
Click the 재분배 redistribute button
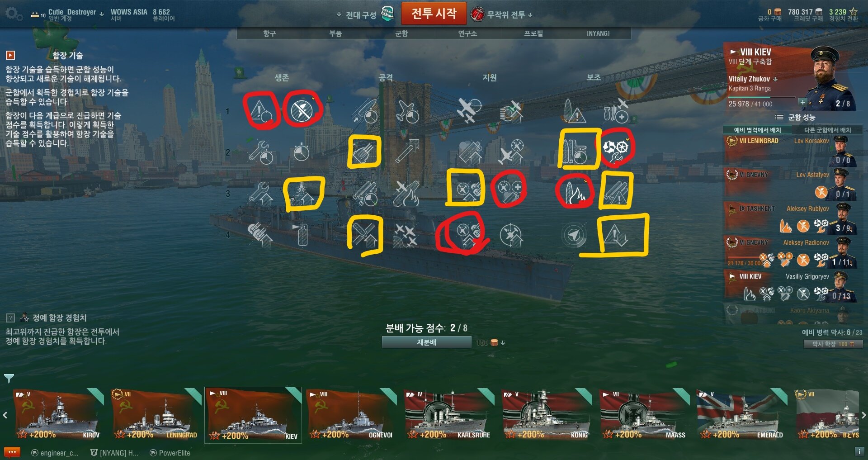point(427,342)
